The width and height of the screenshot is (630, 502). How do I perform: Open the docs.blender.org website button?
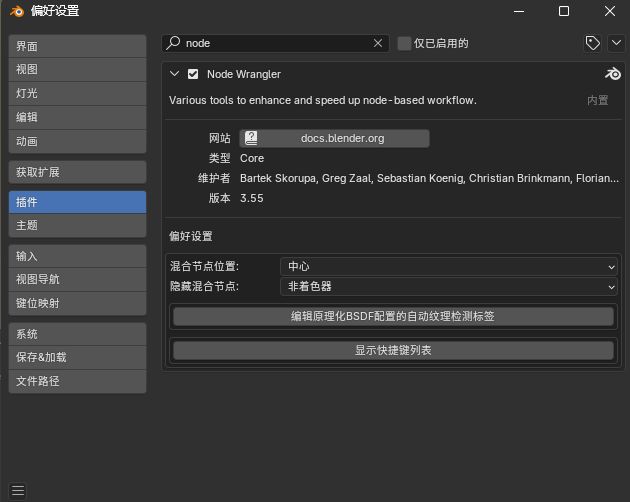334,138
